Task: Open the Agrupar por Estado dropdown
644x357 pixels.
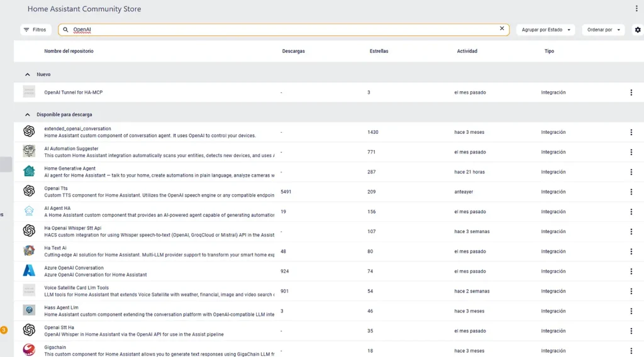Action: point(545,30)
